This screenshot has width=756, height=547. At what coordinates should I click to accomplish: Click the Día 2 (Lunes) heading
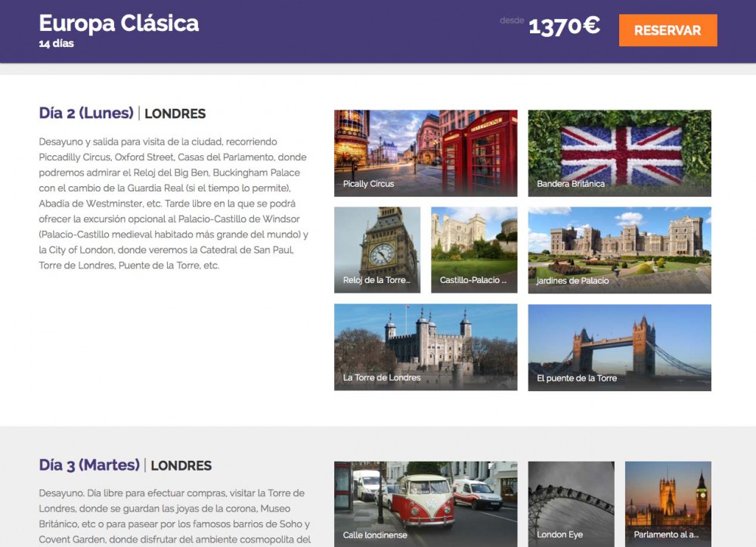tap(86, 113)
